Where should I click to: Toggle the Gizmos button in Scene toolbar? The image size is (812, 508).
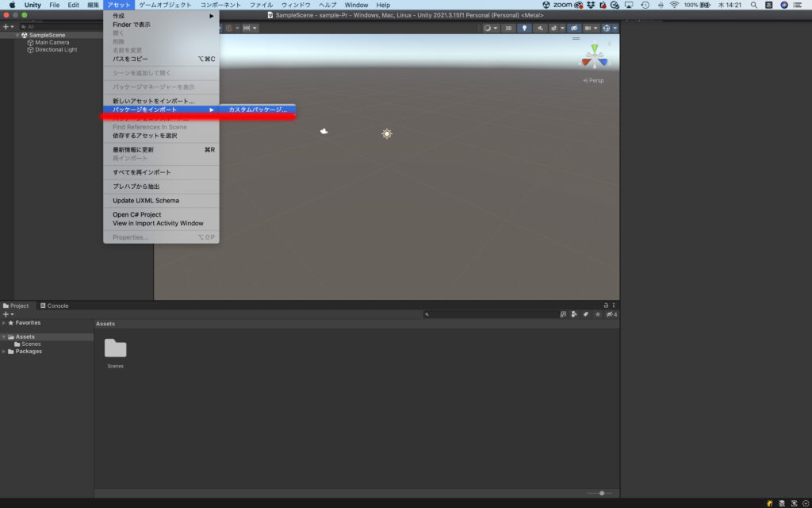point(607,28)
